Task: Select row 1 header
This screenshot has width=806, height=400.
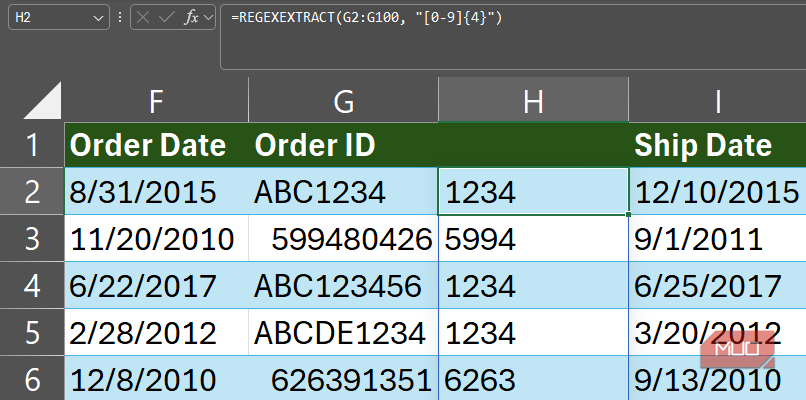Action: click(x=32, y=145)
